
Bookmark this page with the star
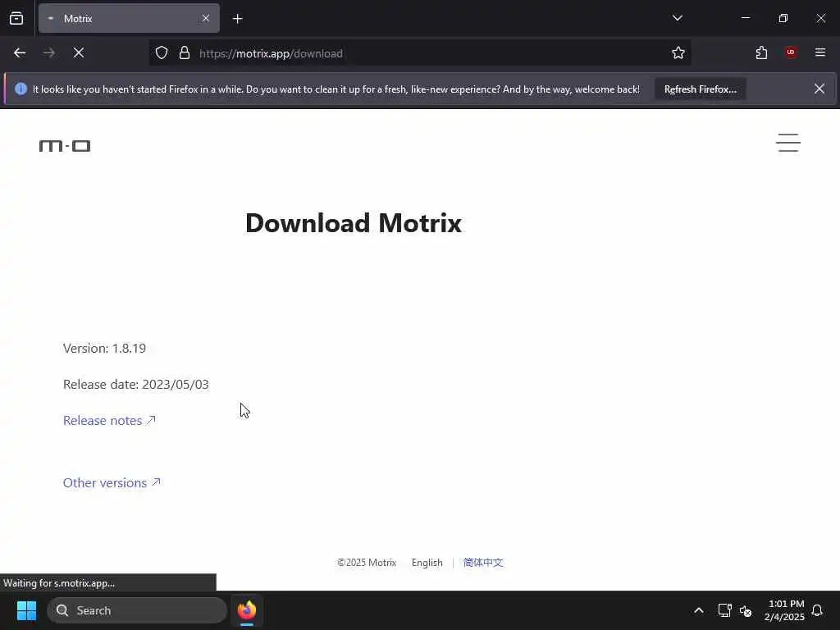(678, 53)
